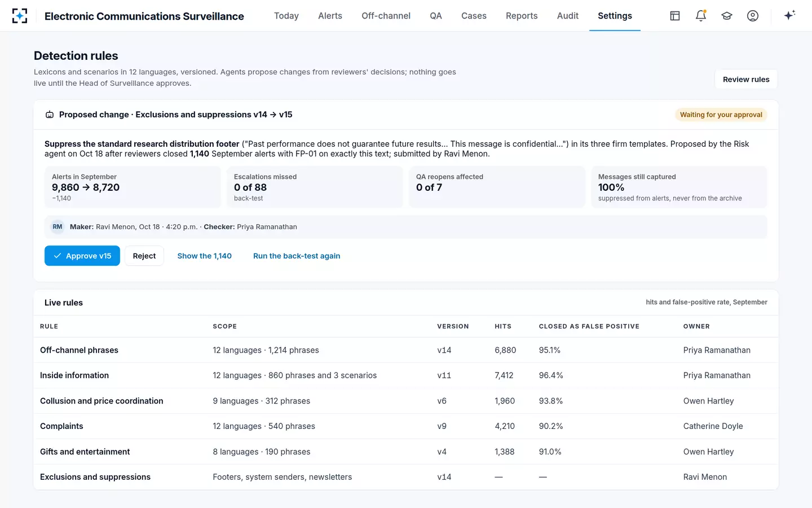Click owner Catherine Doyle
The width and height of the screenshot is (812, 508).
(x=713, y=426)
